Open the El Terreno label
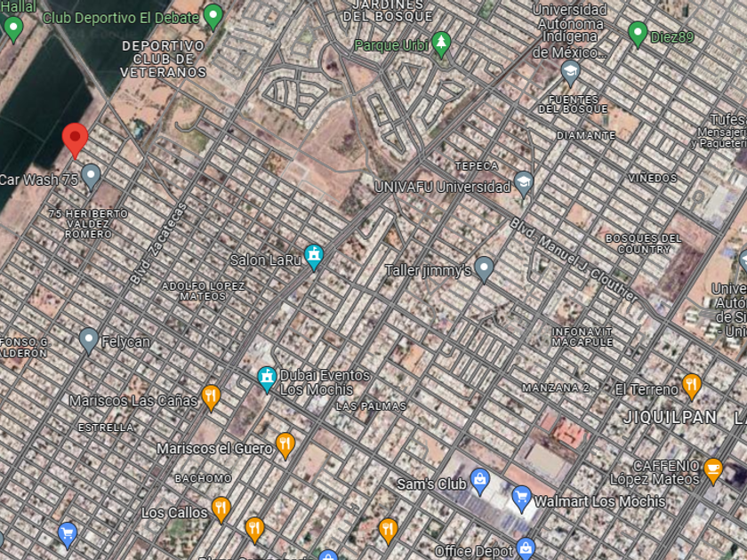The width and height of the screenshot is (747, 560). [647, 389]
